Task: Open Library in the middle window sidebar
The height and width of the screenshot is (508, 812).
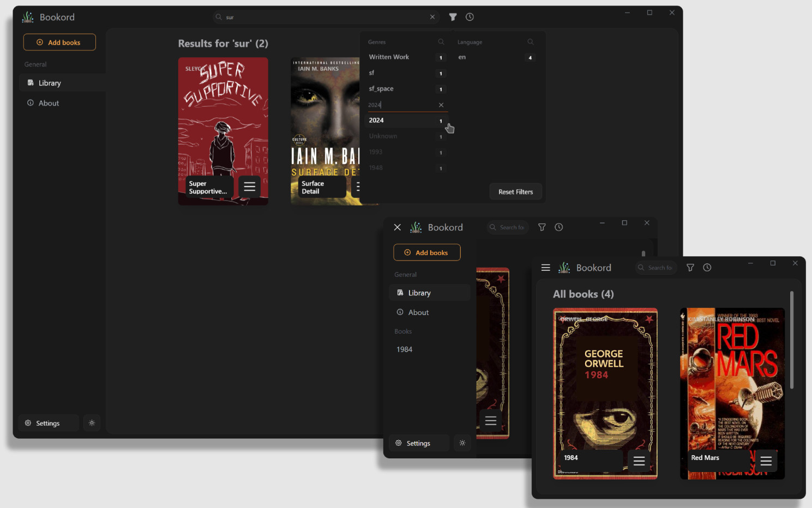Action: click(x=430, y=293)
